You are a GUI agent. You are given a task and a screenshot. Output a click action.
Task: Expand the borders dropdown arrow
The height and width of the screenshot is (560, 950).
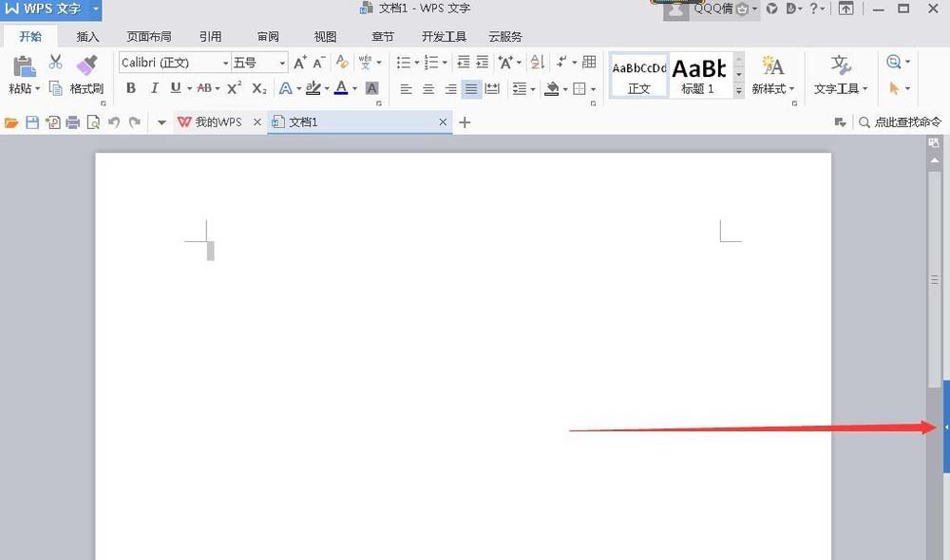click(x=593, y=89)
